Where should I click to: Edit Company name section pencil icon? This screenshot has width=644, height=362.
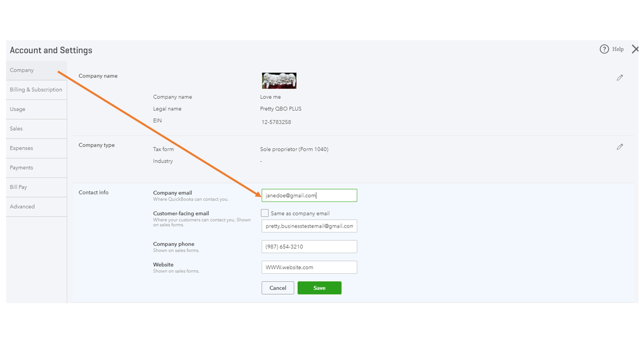(620, 78)
